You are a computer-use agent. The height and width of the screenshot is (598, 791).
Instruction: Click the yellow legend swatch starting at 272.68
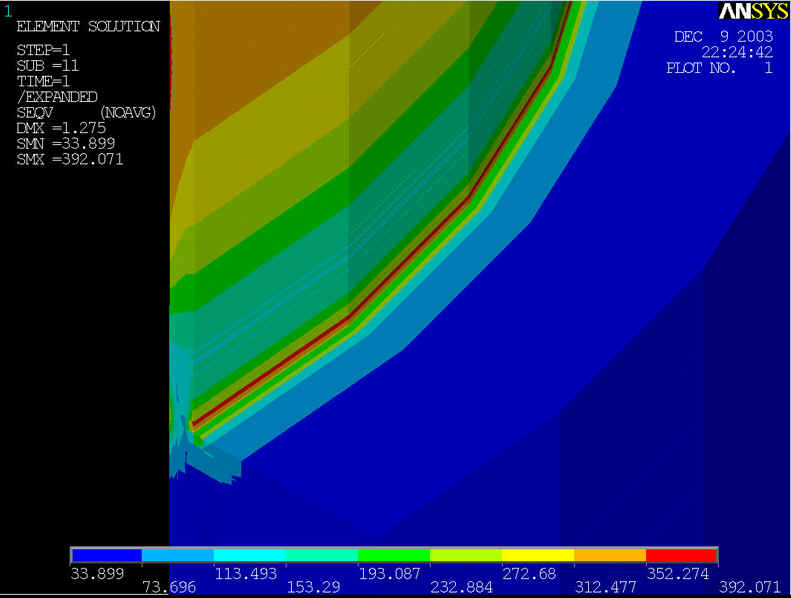tap(538, 555)
